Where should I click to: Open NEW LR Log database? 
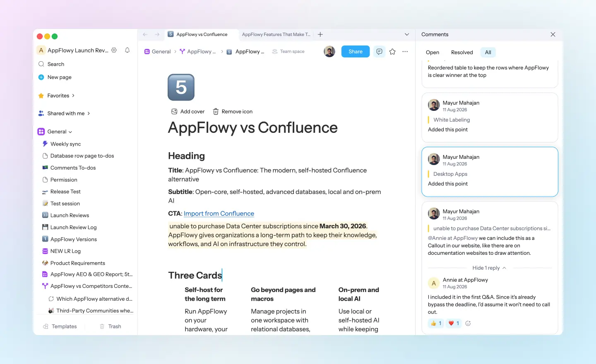coord(65,251)
